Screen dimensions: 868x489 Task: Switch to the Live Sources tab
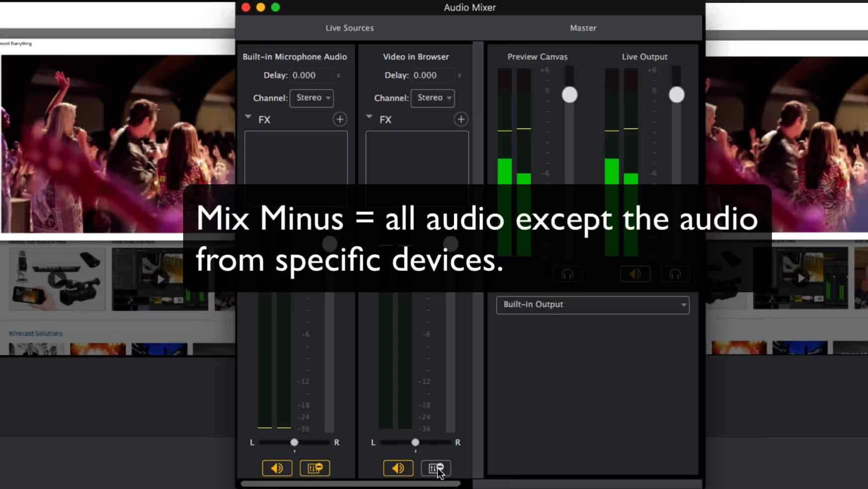pyautogui.click(x=349, y=28)
